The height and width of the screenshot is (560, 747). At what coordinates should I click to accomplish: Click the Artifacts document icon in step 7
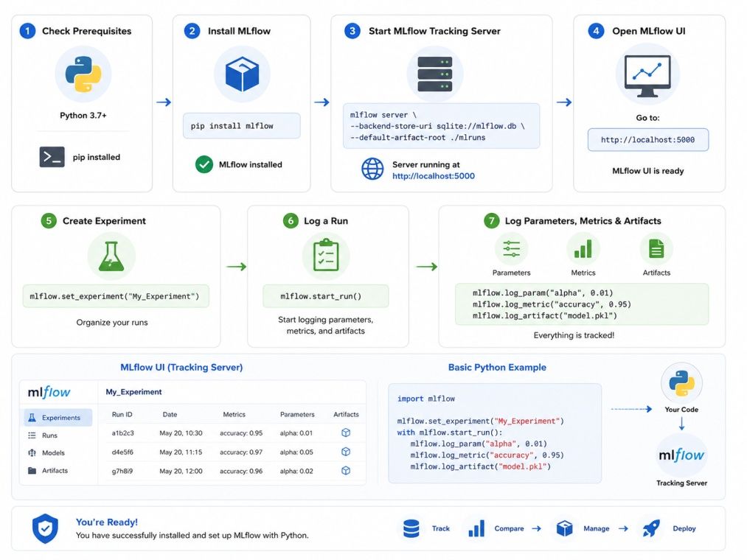(x=656, y=248)
